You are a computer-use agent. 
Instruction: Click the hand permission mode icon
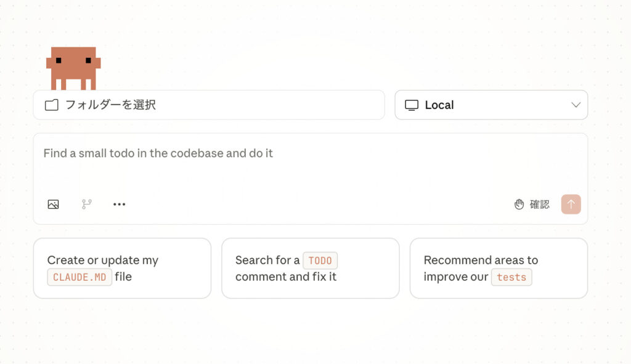[519, 204]
